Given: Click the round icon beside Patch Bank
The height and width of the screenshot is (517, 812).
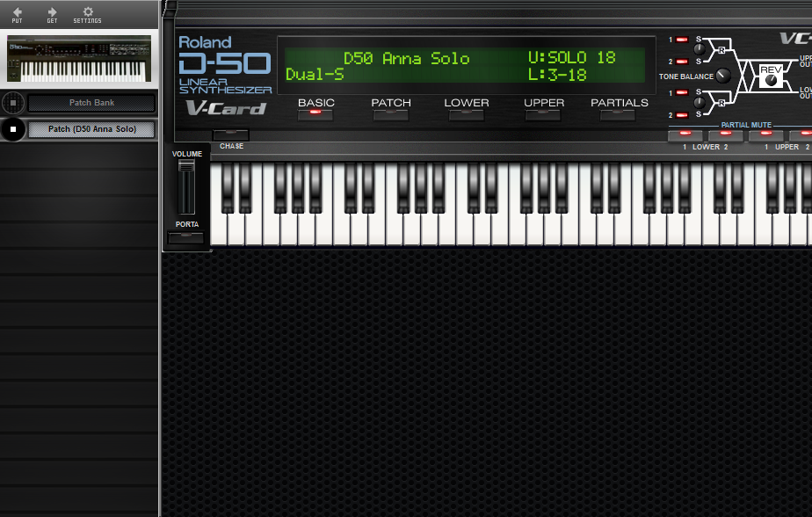Looking at the screenshot, I should click(x=13, y=103).
